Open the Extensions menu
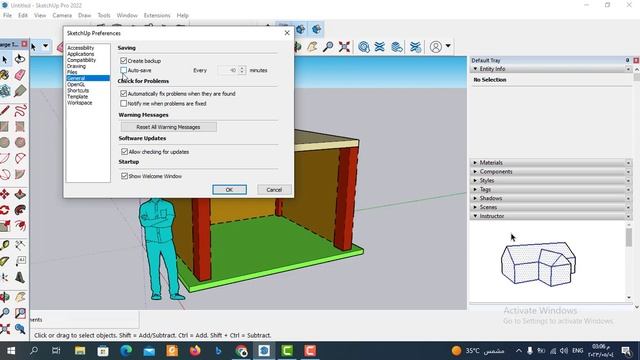The image size is (640, 360). [x=157, y=15]
